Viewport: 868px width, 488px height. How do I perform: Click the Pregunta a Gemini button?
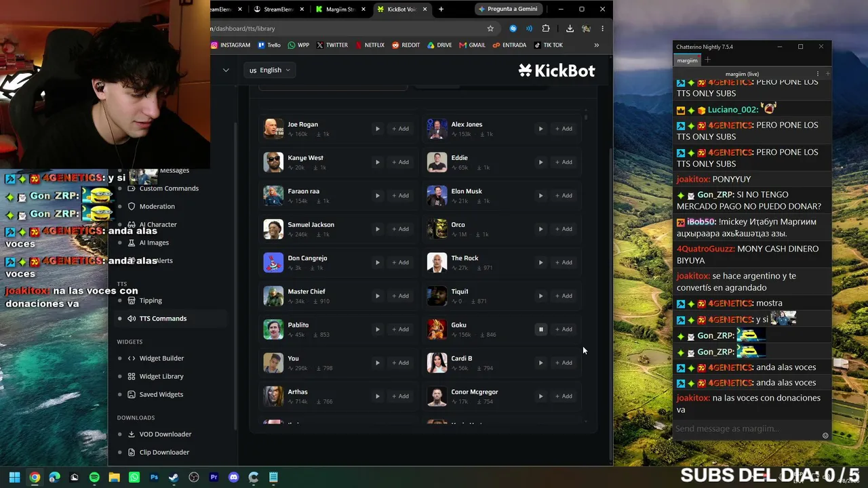508,9
